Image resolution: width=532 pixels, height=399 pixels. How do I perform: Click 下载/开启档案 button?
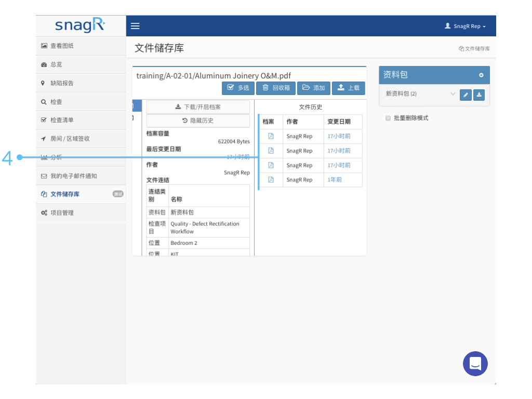(198, 107)
